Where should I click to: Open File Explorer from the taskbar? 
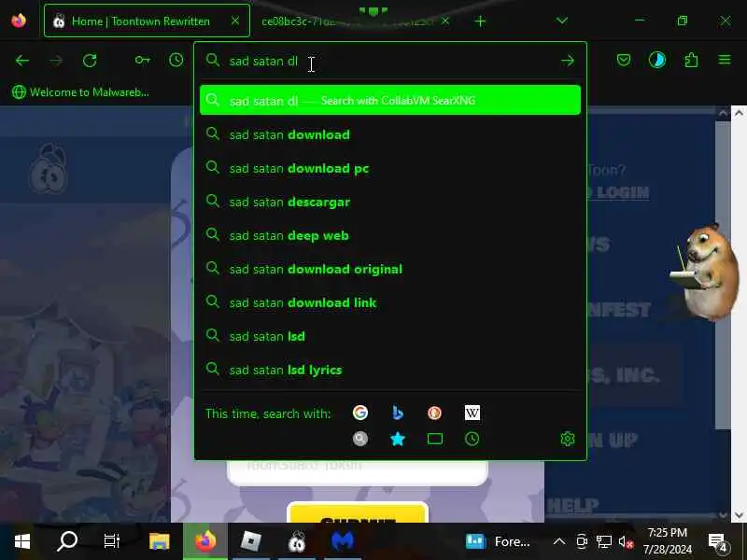pos(159,541)
